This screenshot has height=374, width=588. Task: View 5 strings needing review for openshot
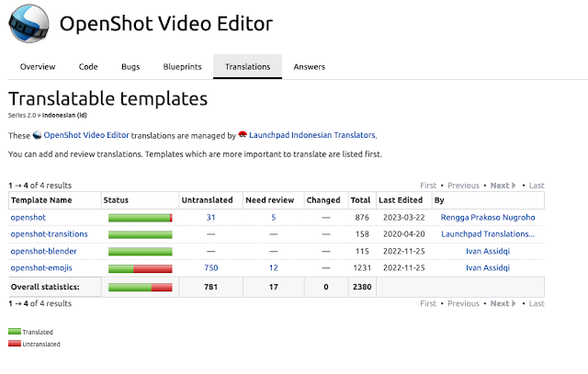[x=274, y=218]
